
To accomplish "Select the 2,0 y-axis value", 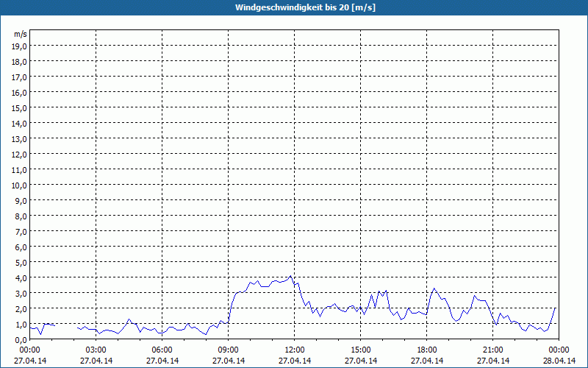I will [22, 308].
